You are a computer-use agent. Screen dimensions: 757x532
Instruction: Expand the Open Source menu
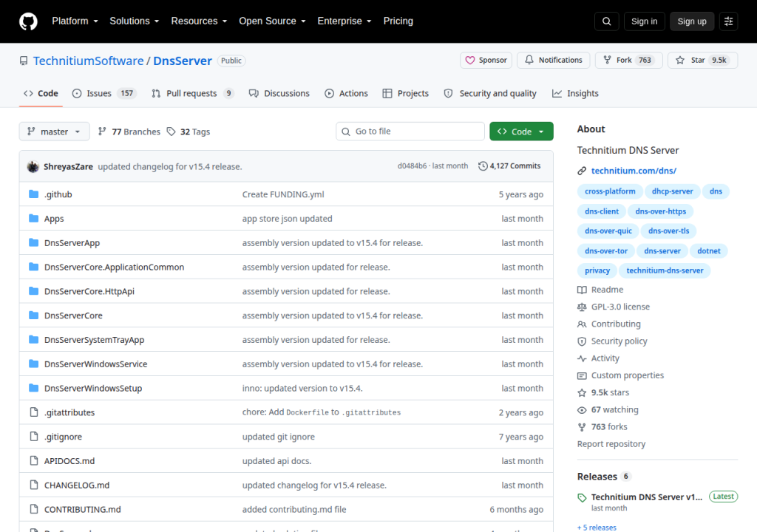[x=272, y=21]
